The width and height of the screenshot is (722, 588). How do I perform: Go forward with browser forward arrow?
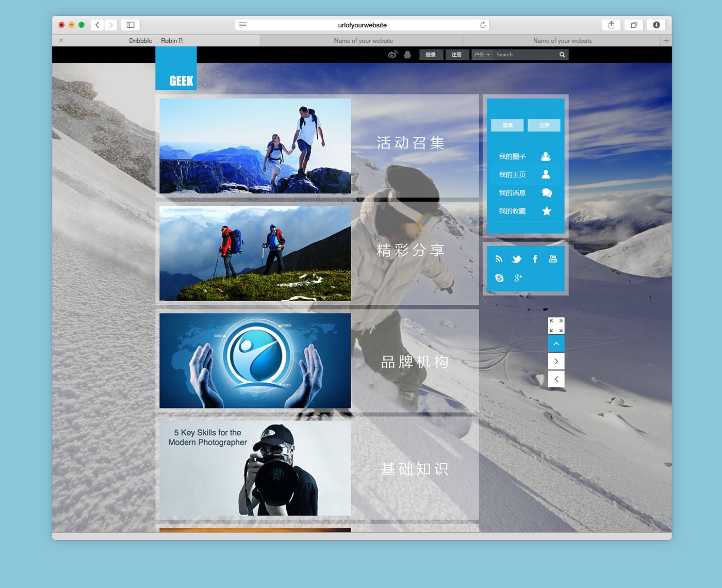(x=111, y=25)
